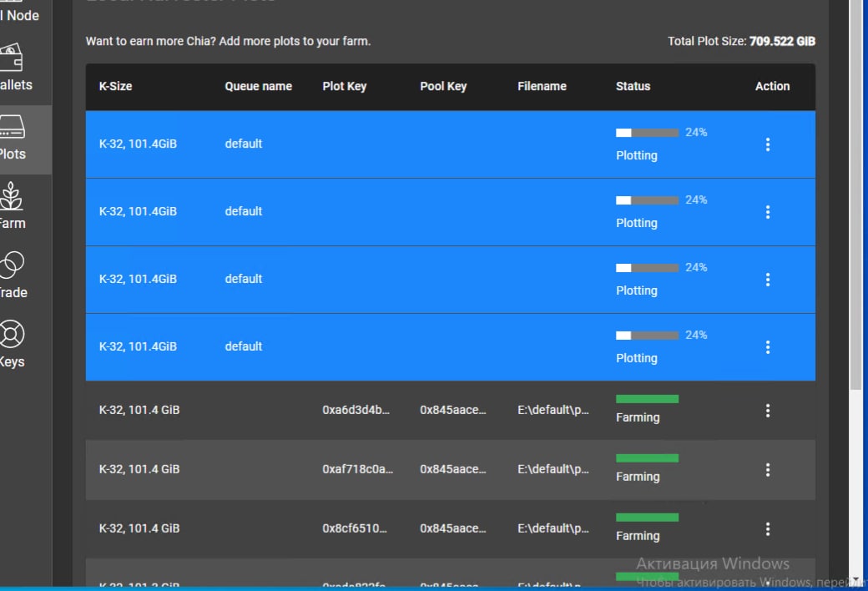Open action menu for plot 0x8cf6510...
This screenshot has height=591, width=868.
(767, 529)
